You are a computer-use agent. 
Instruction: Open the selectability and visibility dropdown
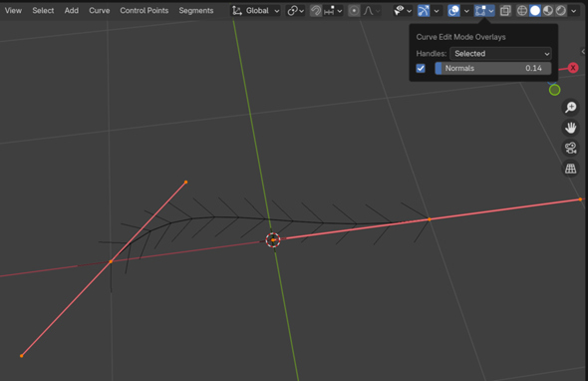click(x=403, y=11)
